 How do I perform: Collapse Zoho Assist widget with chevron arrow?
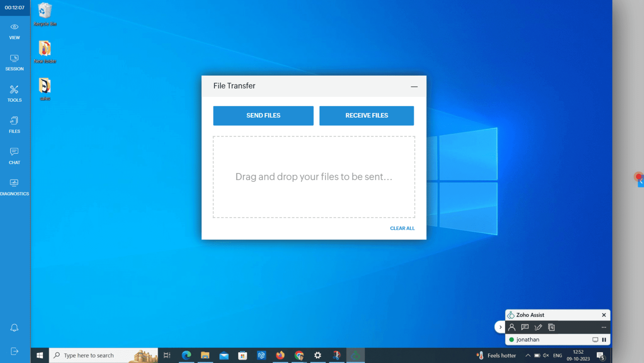click(x=500, y=327)
